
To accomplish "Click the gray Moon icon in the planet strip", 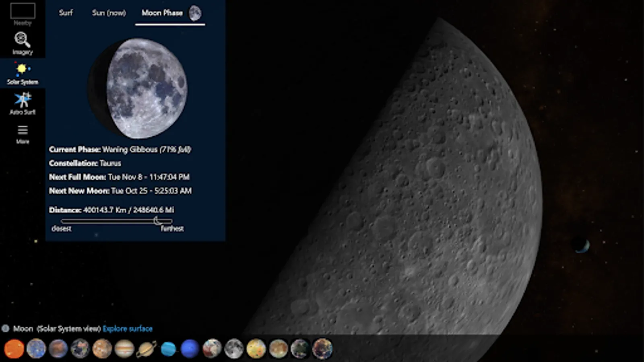I will tap(234, 348).
